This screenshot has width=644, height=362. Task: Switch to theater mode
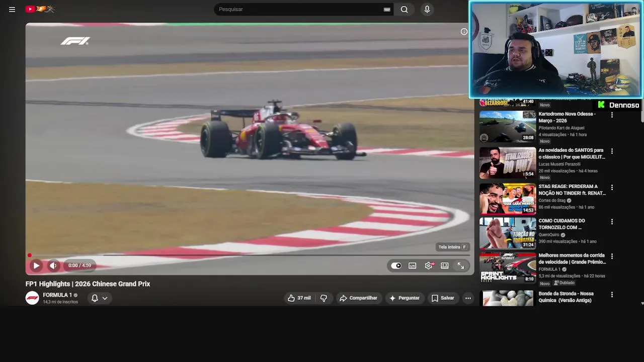[445, 265]
